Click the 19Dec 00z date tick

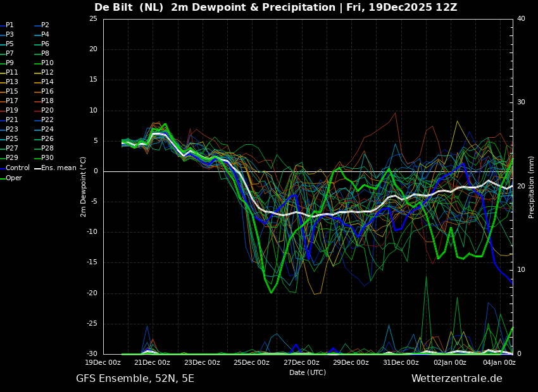[103, 362]
